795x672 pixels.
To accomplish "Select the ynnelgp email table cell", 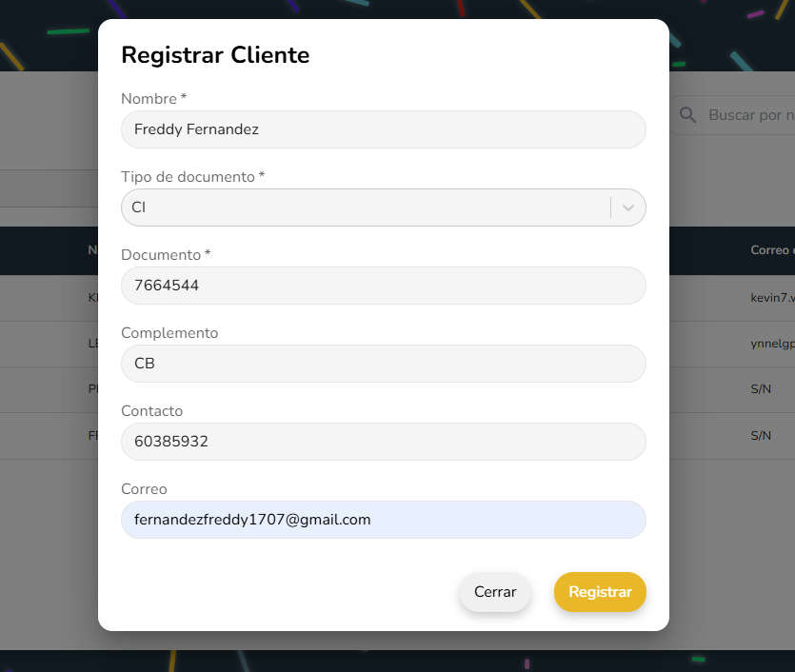I will (772, 345).
